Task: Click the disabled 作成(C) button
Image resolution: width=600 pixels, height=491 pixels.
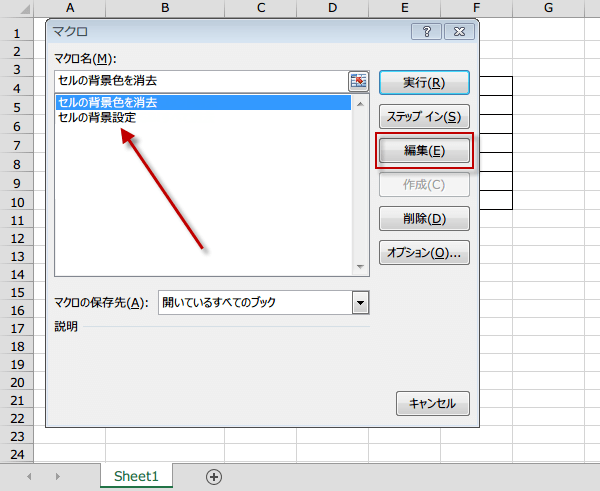Action: click(x=424, y=184)
